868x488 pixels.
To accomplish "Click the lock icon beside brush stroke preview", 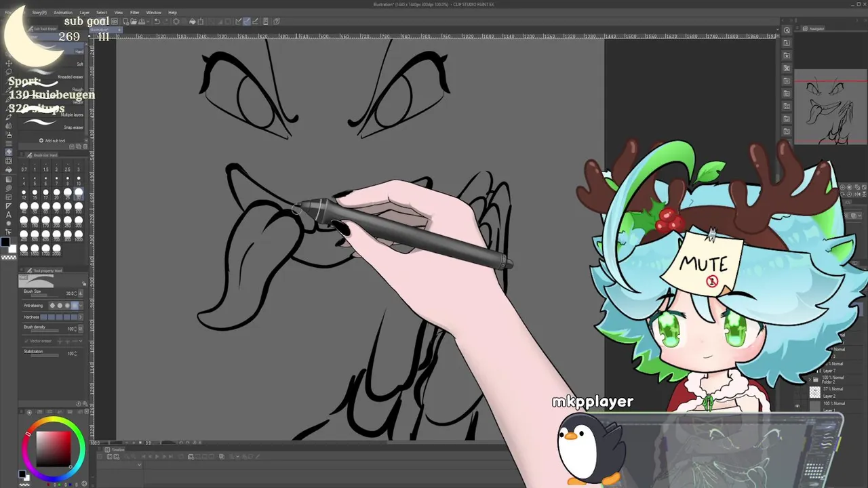I will pos(83,283).
